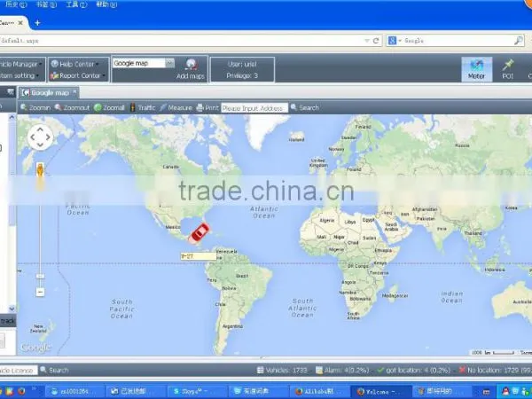
Task: Open the Help browser menu
Action: click(x=106, y=4)
